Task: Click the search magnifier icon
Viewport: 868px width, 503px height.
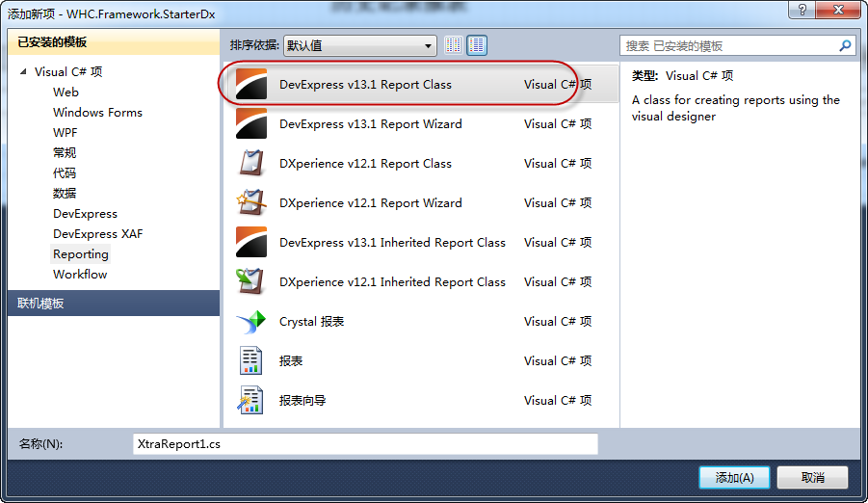Action: (x=845, y=46)
